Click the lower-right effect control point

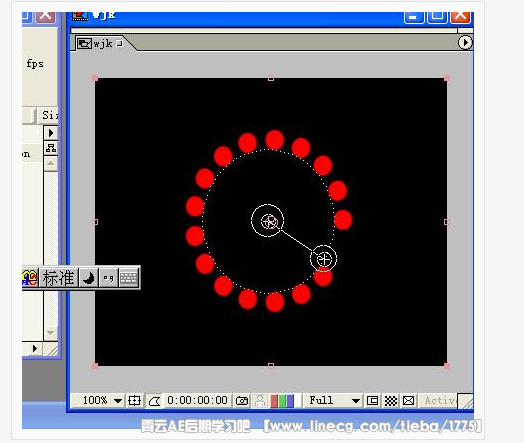tap(323, 259)
